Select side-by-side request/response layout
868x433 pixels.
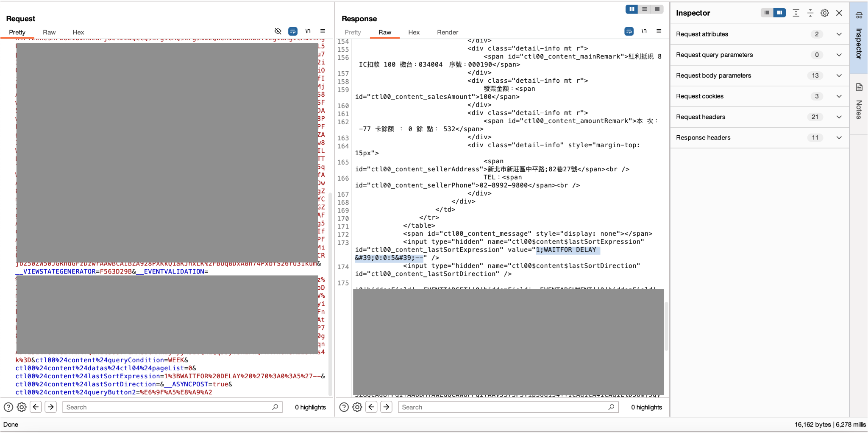(632, 9)
